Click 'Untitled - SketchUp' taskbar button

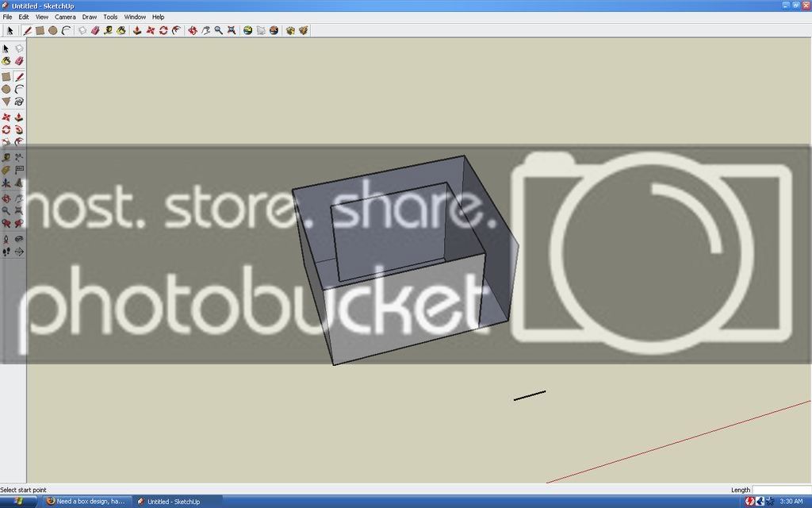pos(177,502)
